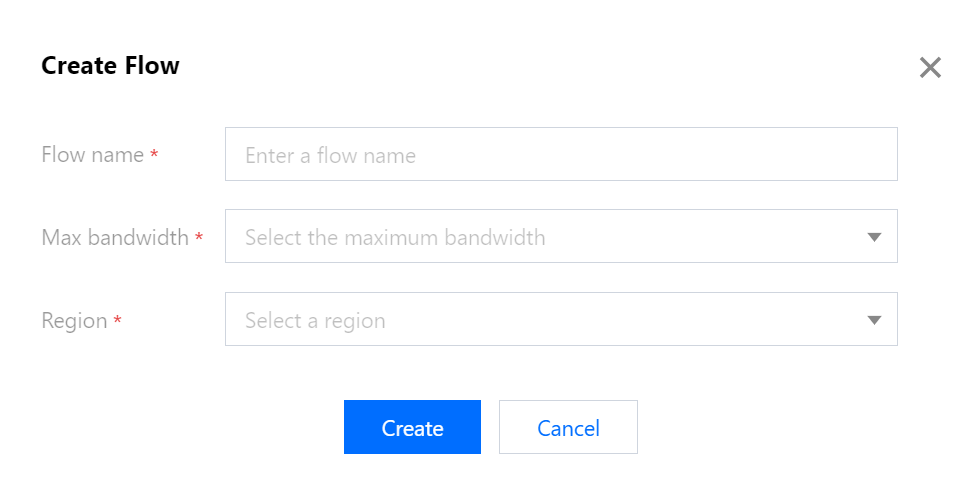The height and width of the screenshot is (492, 975).
Task: Click the Max bandwidth dropdown arrow
Action: [x=874, y=237]
